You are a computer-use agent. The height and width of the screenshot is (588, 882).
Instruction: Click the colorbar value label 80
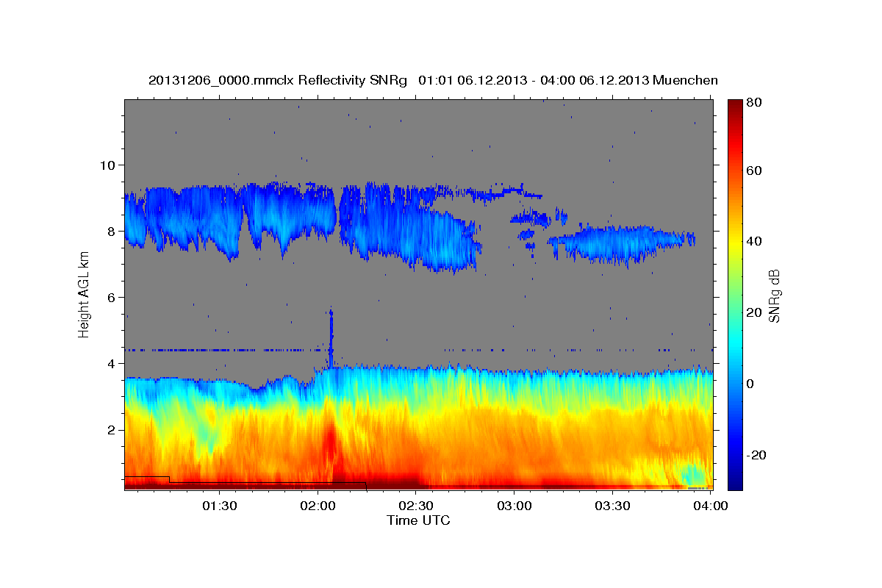pos(756,102)
